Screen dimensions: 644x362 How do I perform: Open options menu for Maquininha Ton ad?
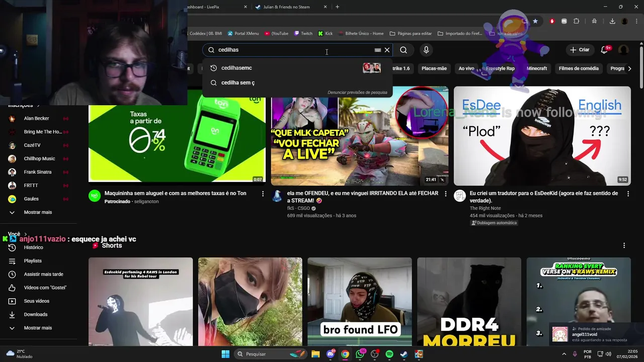tap(263, 194)
